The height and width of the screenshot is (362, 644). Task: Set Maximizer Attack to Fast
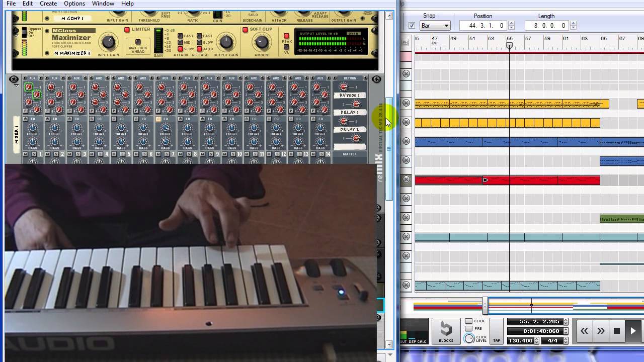click(181, 36)
